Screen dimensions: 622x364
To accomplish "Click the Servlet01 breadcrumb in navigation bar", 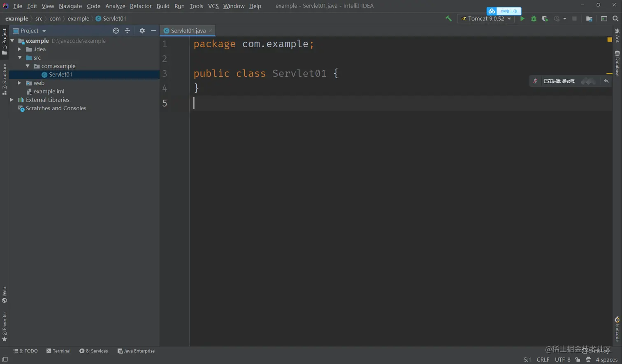I will [111, 19].
